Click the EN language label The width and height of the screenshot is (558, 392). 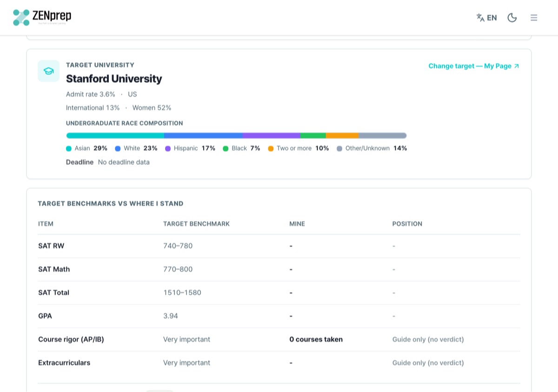point(492,18)
